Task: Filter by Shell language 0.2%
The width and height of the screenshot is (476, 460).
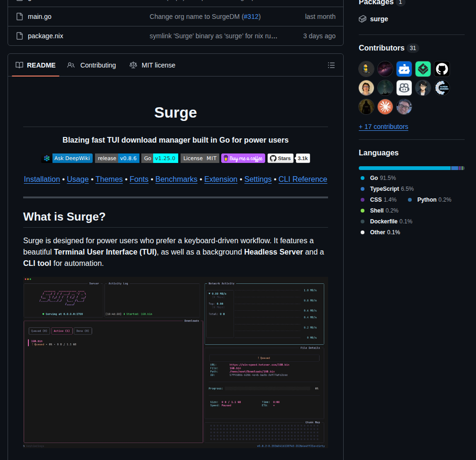Action: (x=379, y=211)
